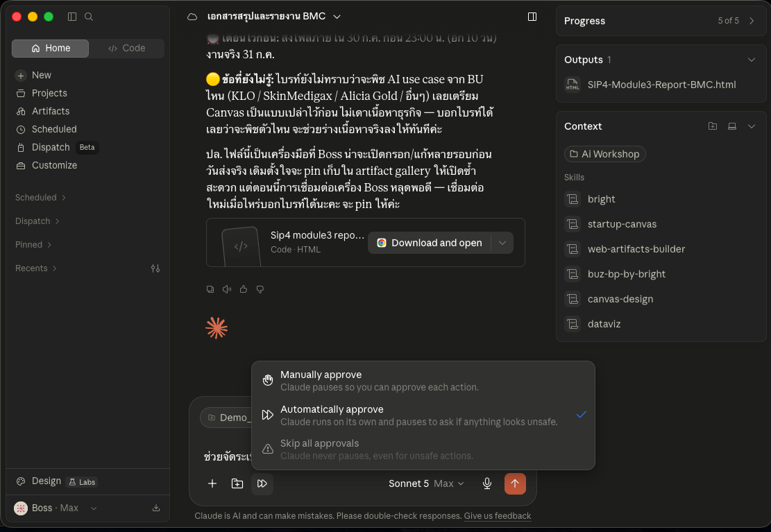Select Manually approve option
Image resolution: width=771 pixels, height=532 pixels.
tap(423, 381)
